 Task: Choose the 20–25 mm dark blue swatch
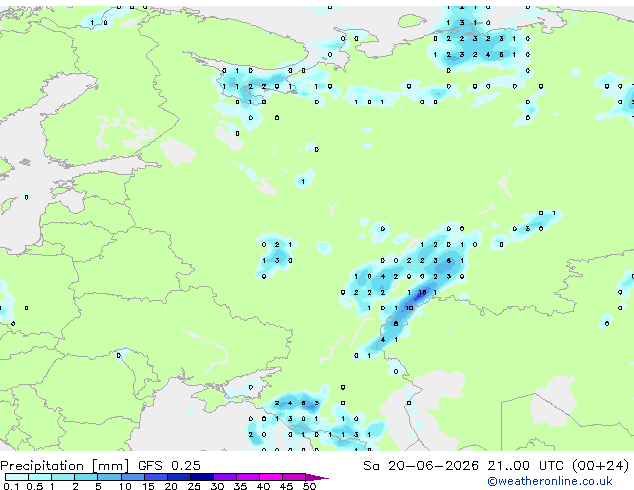point(178,477)
